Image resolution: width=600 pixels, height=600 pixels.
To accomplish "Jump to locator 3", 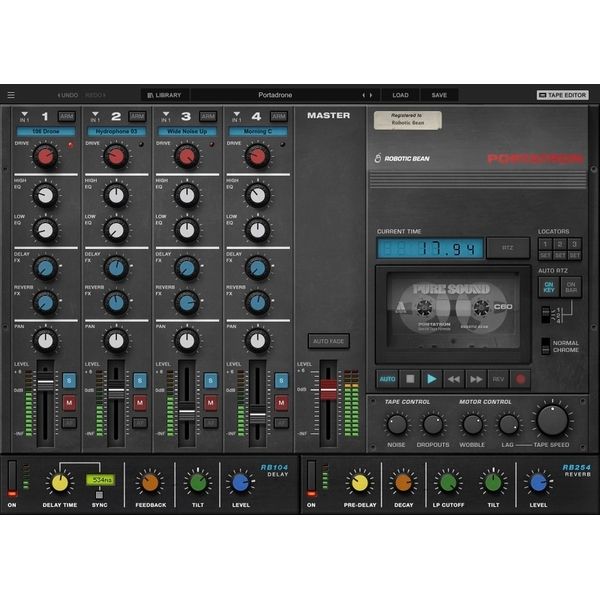I will 574,244.
